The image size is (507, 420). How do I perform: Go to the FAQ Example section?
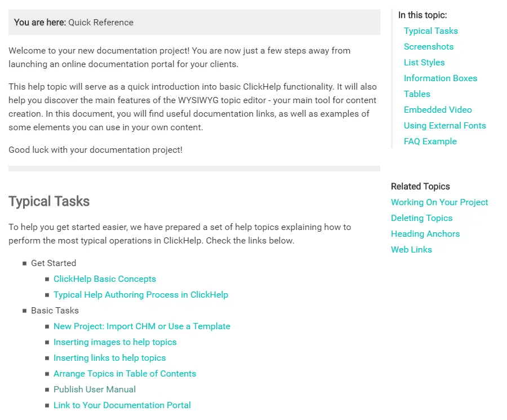click(430, 142)
